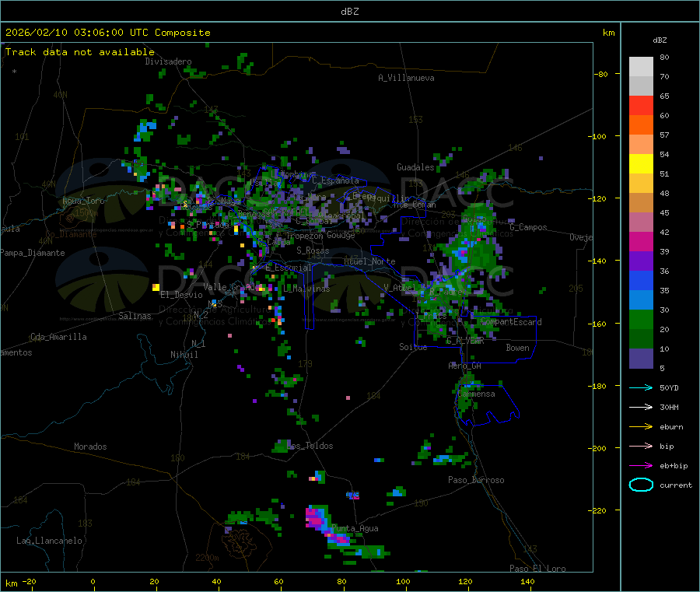Viewport: 700px width, 592px height.
Task: Click the 'Atuel_Norte' map label
Action: pyautogui.click(x=369, y=261)
